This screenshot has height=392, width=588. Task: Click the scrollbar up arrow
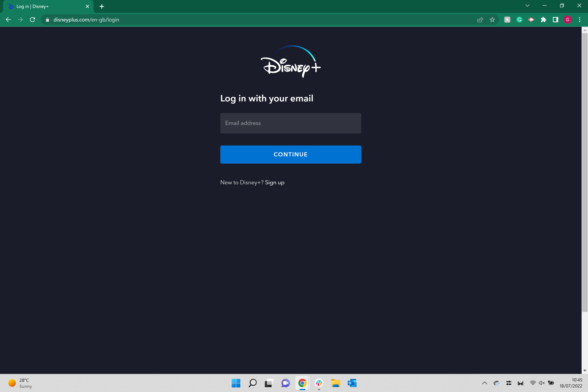pyautogui.click(x=584, y=30)
